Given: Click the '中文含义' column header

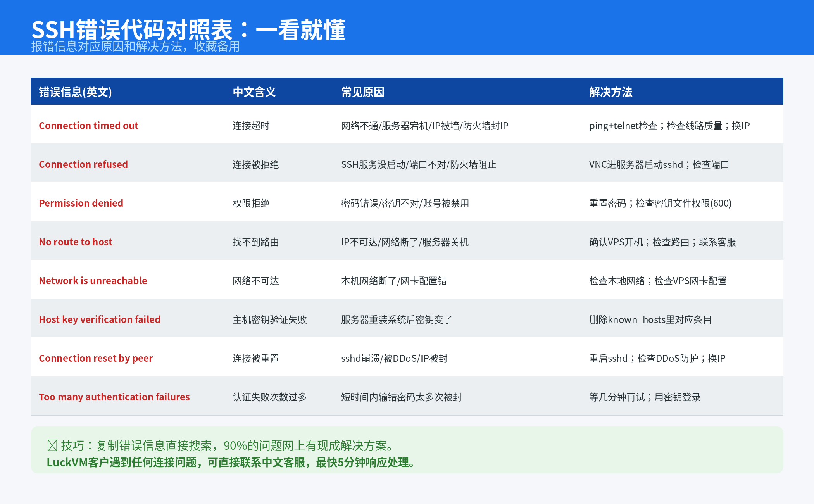Looking at the screenshot, I should pos(254,92).
